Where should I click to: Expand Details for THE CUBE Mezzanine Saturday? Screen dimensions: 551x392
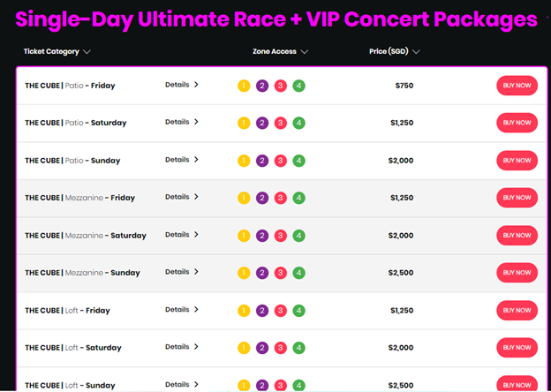click(182, 235)
